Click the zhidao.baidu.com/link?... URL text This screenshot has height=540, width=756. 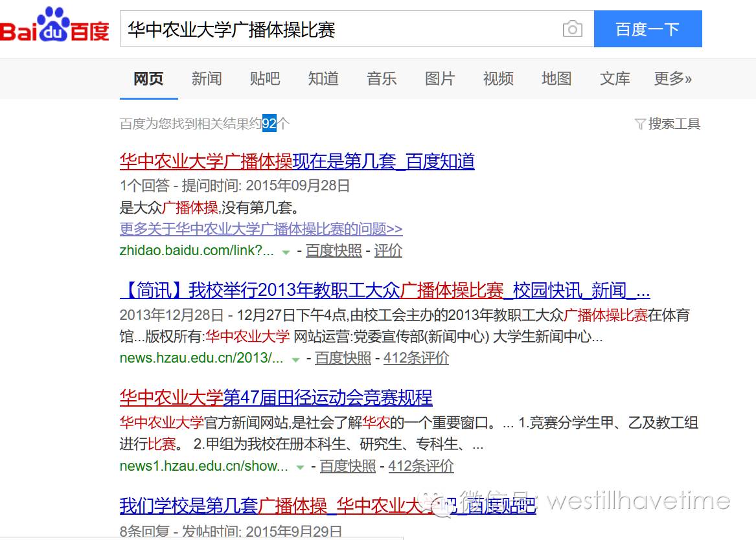pyautogui.click(x=197, y=251)
